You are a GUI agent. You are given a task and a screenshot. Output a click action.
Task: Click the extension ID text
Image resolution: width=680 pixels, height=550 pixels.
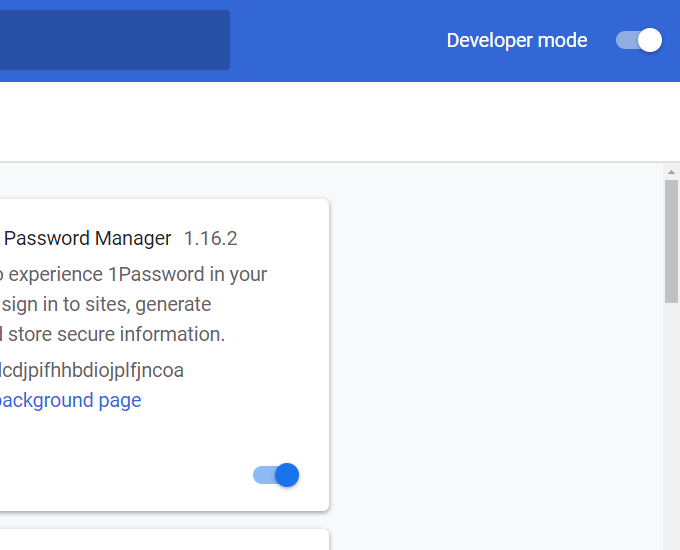pos(92,370)
